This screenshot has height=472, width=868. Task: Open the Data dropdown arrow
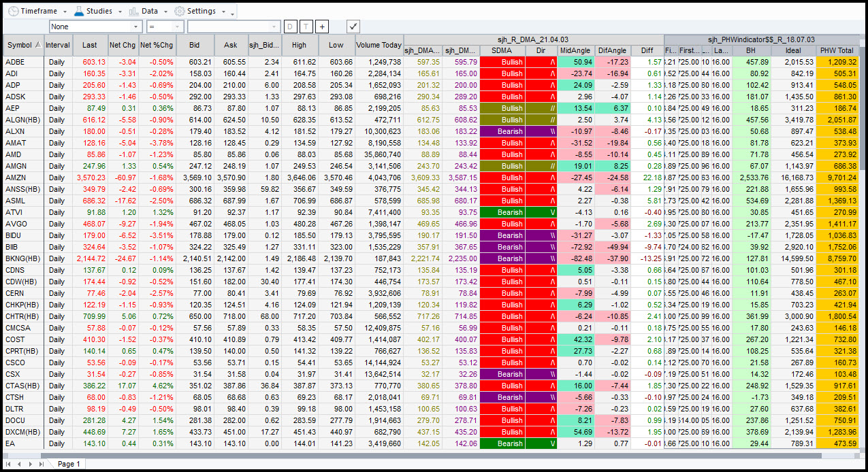pyautogui.click(x=165, y=12)
